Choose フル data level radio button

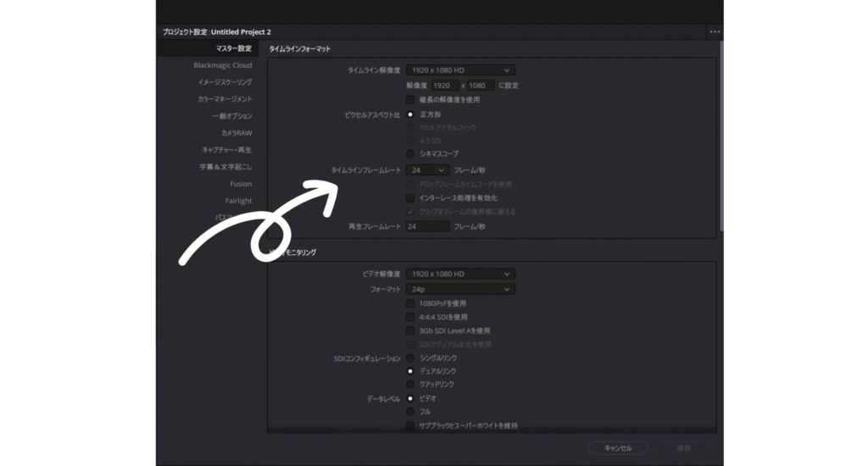(411, 411)
